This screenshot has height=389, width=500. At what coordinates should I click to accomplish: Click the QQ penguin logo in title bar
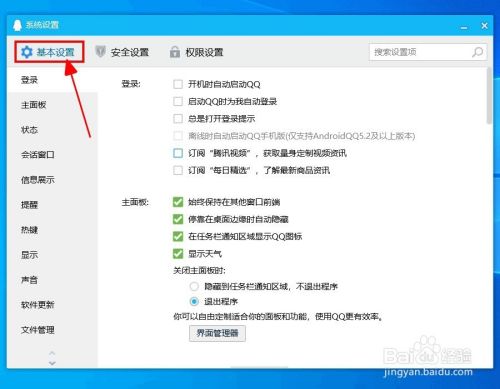click(x=17, y=25)
